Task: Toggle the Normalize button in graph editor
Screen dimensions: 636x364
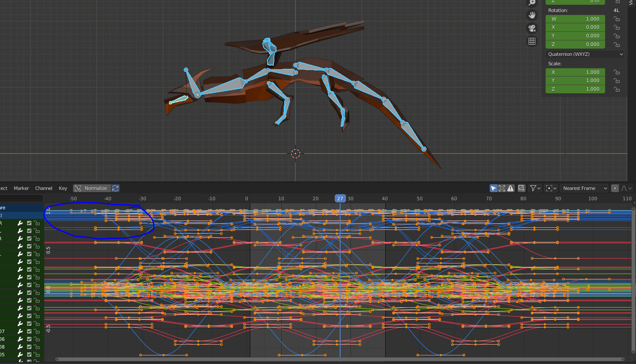Action: 92,188
